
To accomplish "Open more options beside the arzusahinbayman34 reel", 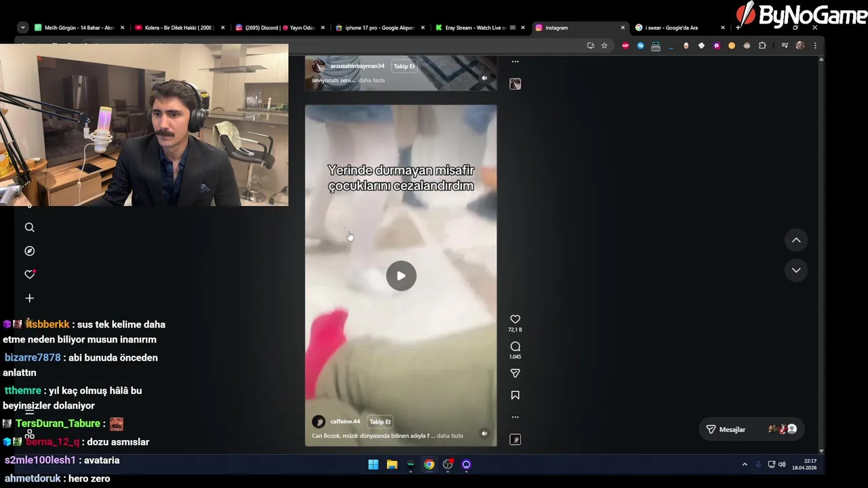I will point(515,62).
